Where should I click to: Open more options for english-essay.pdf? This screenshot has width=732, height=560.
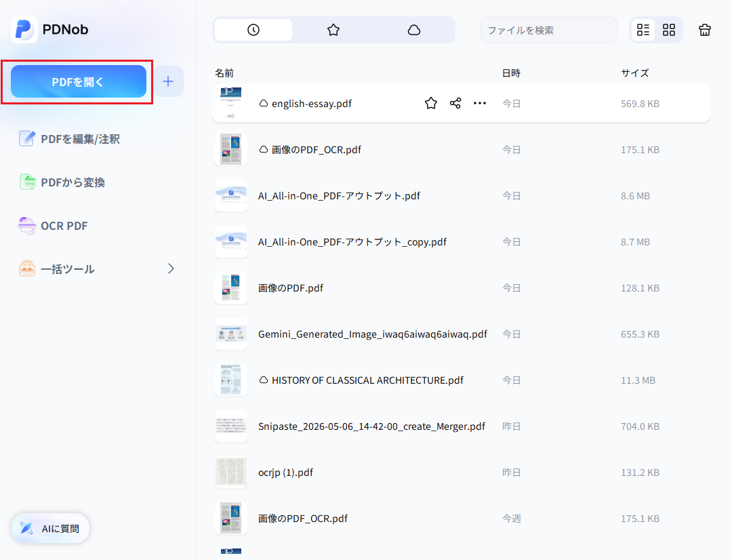tap(479, 103)
